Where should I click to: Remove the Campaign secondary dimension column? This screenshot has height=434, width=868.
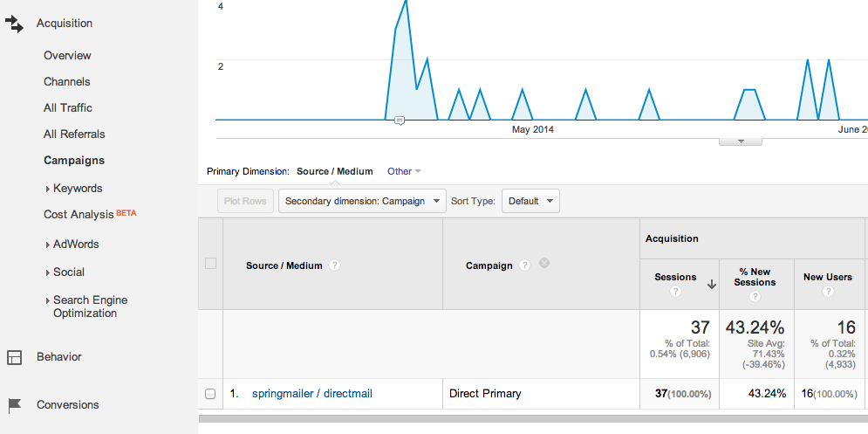click(544, 263)
